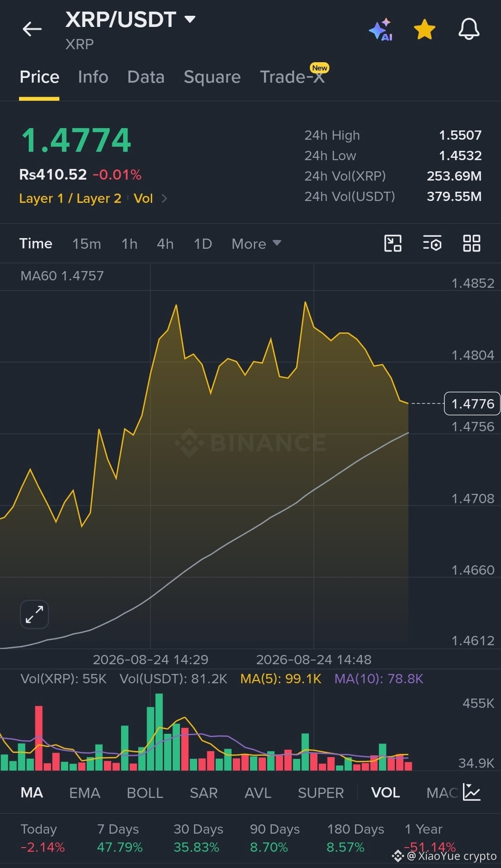Tap the 2026-08-24 14:48 time label
501x868 pixels.
coord(314,659)
